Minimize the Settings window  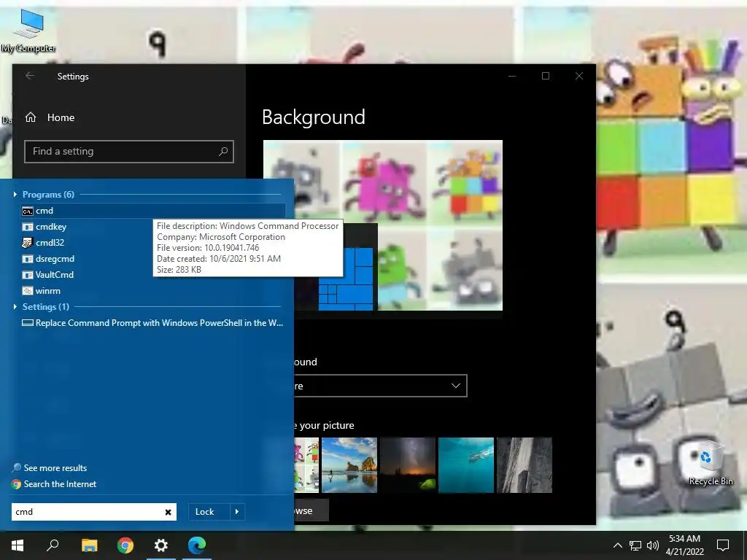coord(512,76)
